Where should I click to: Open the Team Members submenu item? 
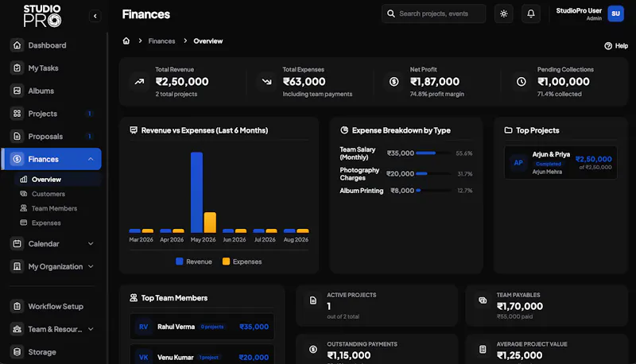(57, 208)
